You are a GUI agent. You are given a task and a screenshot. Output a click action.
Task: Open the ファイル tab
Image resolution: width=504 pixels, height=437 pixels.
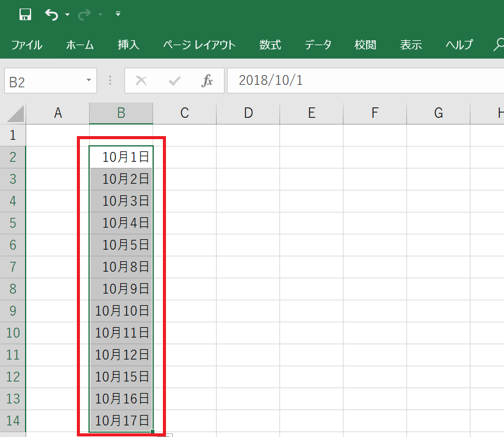[x=26, y=45]
